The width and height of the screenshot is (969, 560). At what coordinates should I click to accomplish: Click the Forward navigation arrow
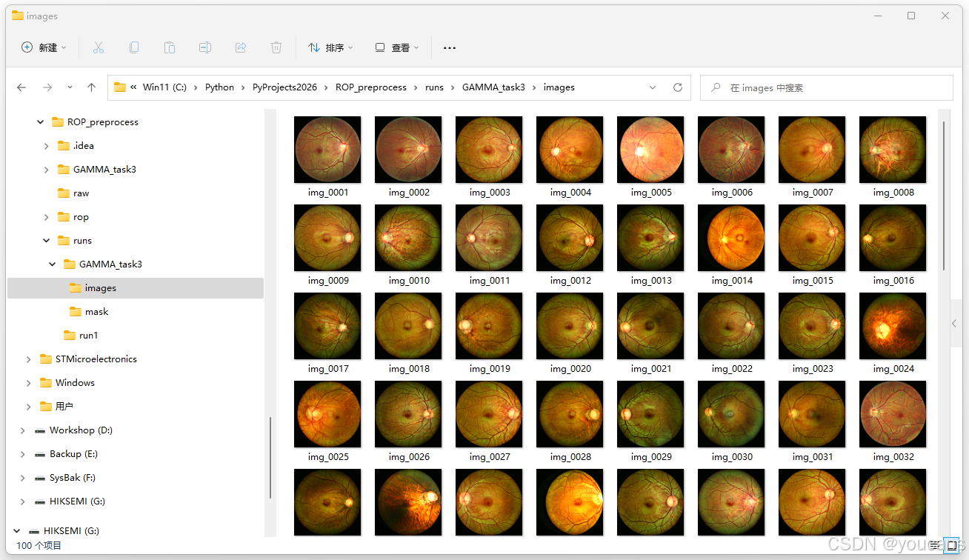[x=47, y=87]
